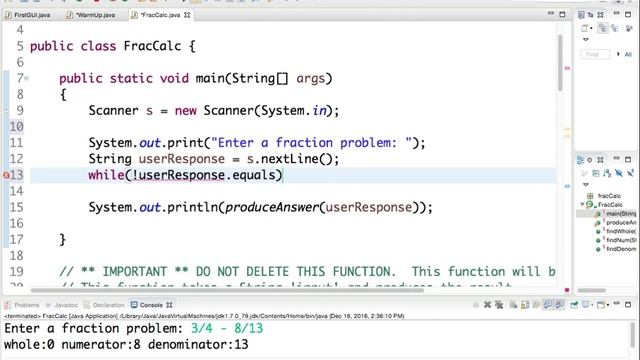Click the Find field in Task List
Image resolution: width=640 pixels, height=360 pixels.
[595, 54]
